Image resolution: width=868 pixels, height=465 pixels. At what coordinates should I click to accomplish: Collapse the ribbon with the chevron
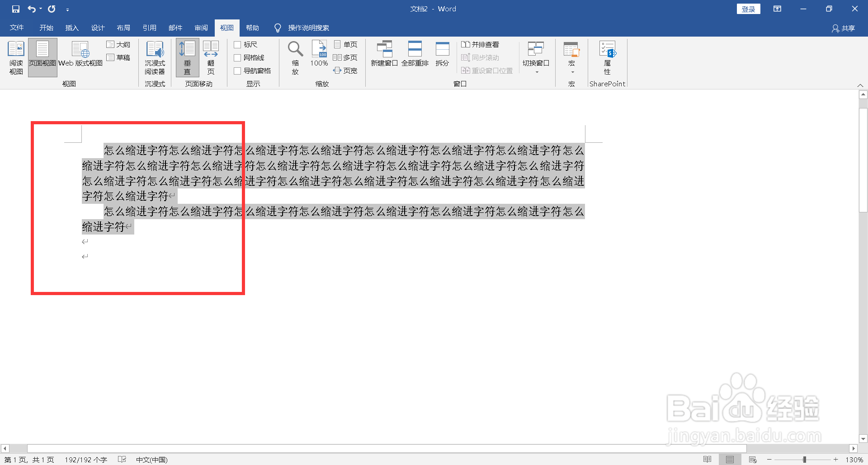pyautogui.click(x=860, y=85)
